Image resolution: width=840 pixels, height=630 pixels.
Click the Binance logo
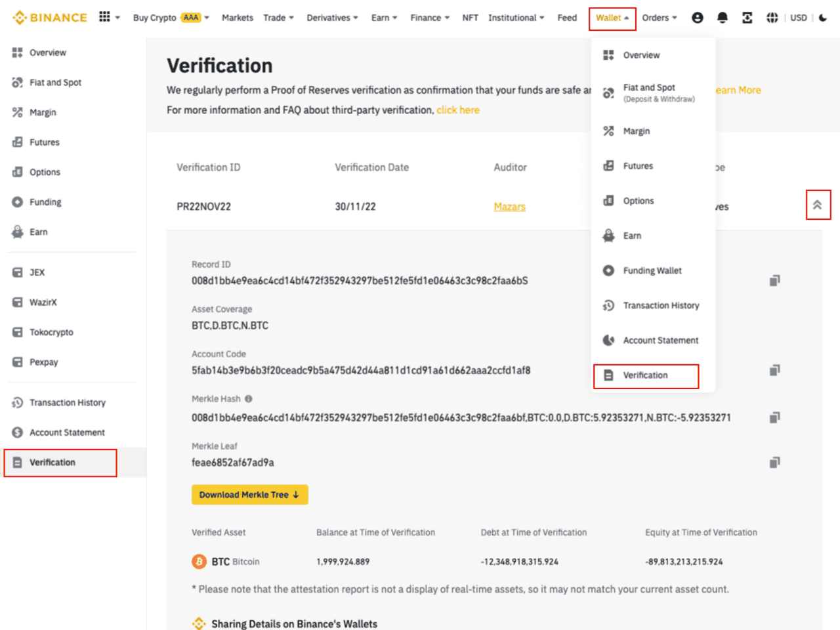pos(50,18)
